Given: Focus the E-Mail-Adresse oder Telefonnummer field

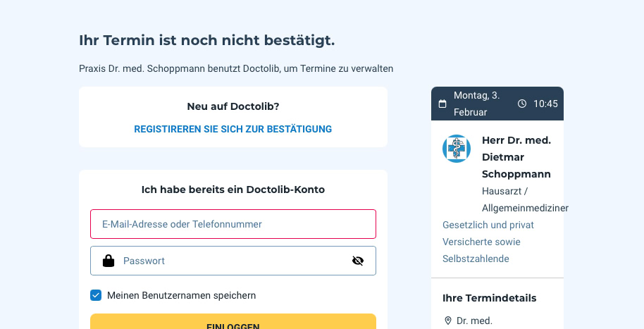Looking at the screenshot, I should click(233, 224).
